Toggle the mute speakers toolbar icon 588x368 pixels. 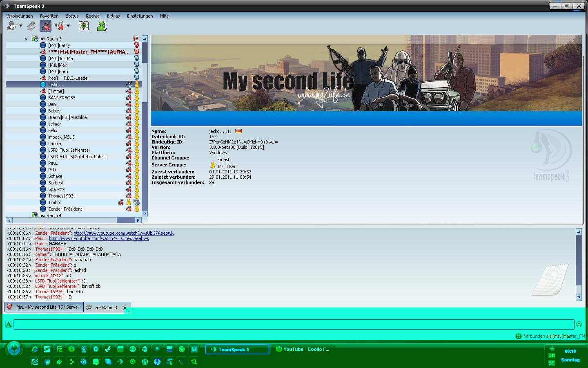59,26
